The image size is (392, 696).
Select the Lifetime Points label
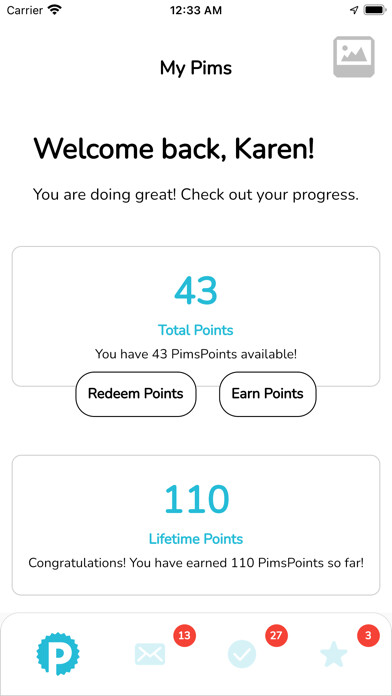point(196,539)
